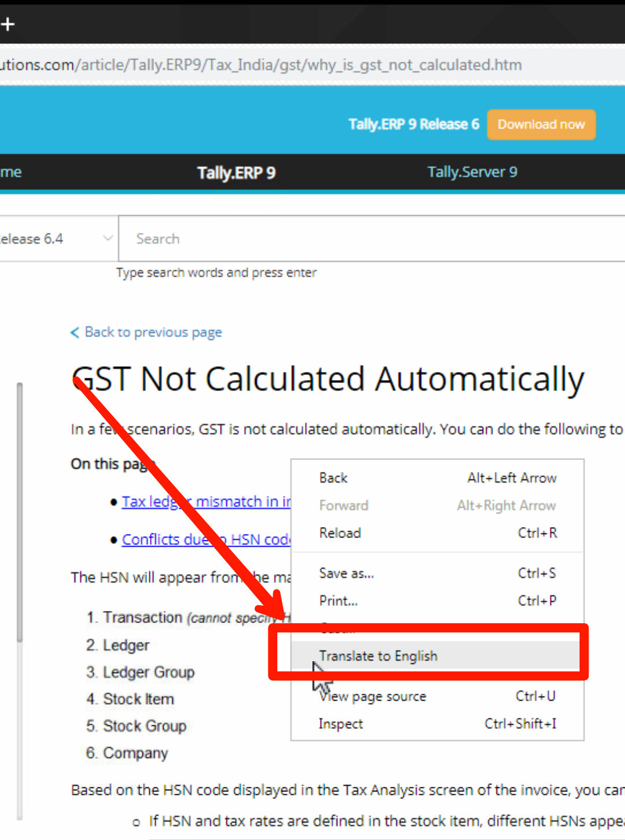Switch to the Tally.Server 9 tab
Viewport: 625px width, 840px height.
472,172
